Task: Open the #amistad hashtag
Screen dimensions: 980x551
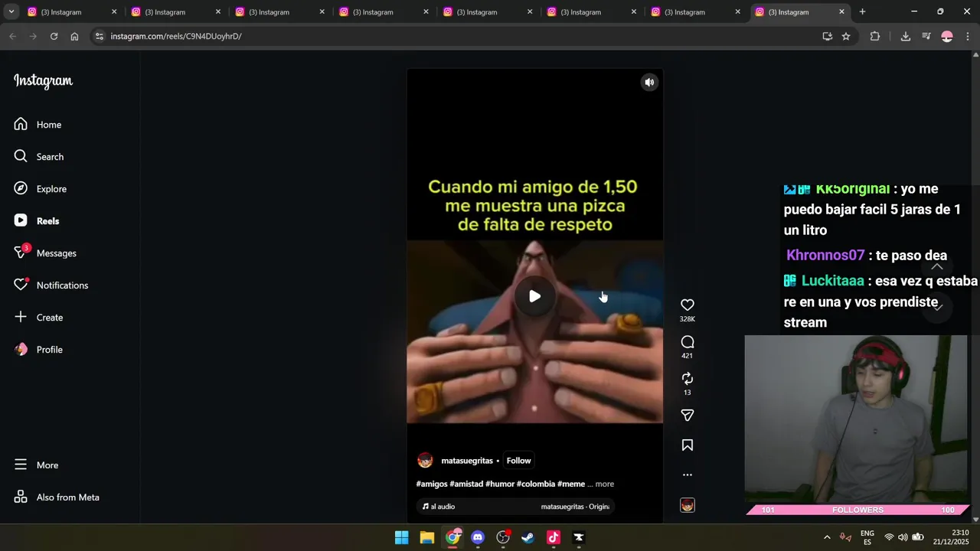Action: [466, 484]
